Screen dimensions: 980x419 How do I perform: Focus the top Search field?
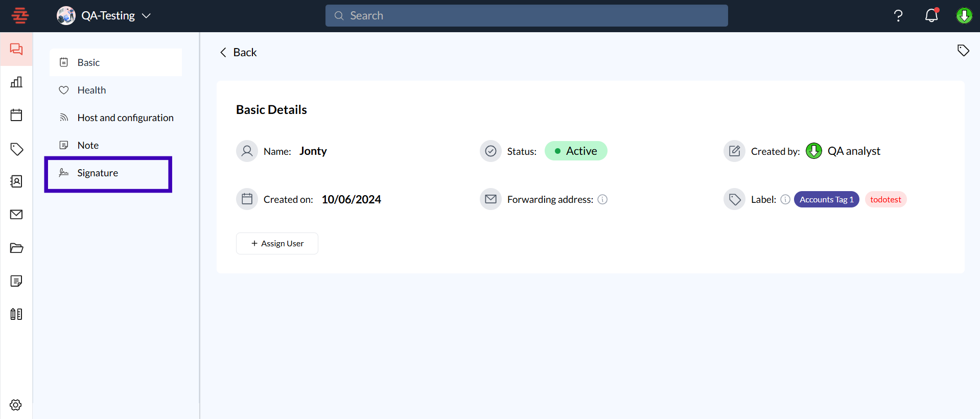526,16
